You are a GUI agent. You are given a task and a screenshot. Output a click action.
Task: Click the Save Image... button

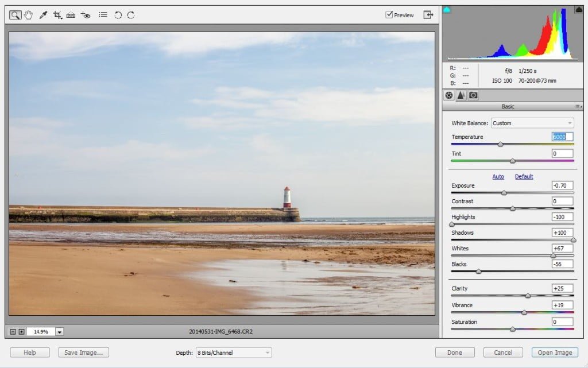pyautogui.click(x=84, y=352)
